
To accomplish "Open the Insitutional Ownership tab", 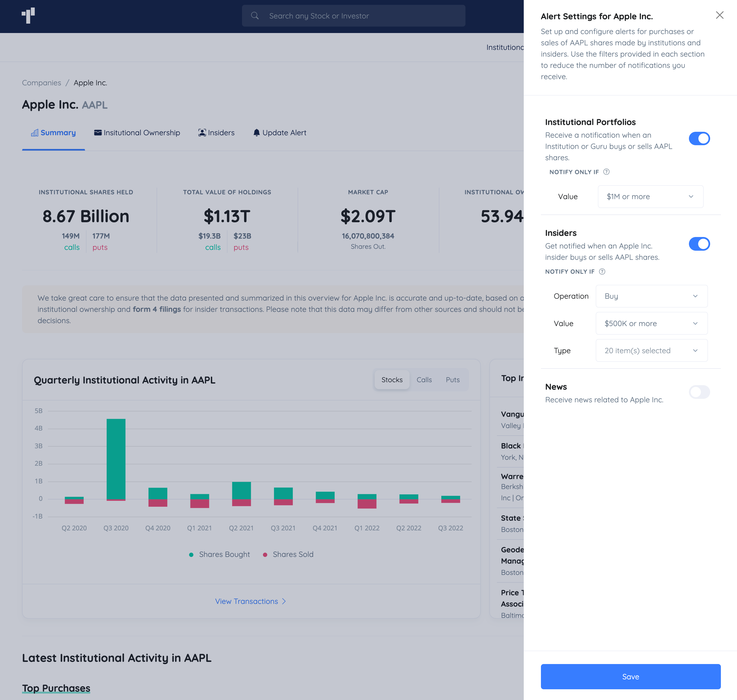I will (x=137, y=133).
